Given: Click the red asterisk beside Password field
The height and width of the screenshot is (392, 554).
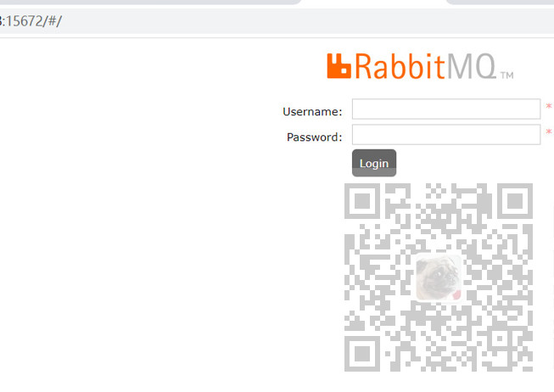Looking at the screenshot, I should [x=548, y=132].
